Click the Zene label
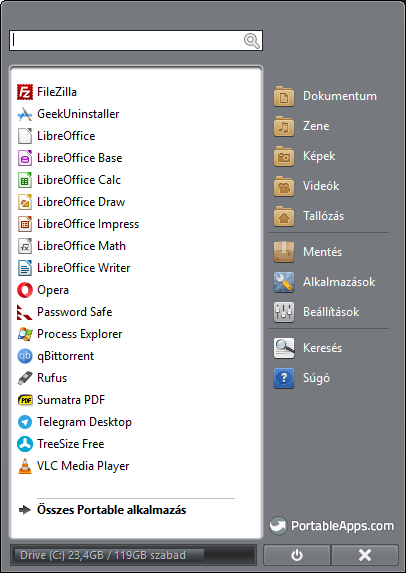 [x=316, y=126]
